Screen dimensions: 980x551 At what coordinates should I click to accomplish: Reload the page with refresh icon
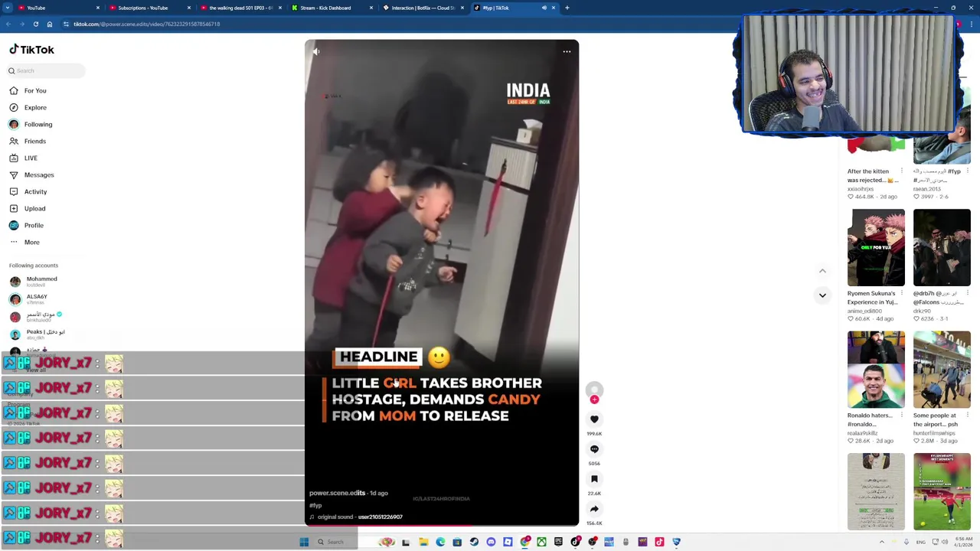pos(35,24)
